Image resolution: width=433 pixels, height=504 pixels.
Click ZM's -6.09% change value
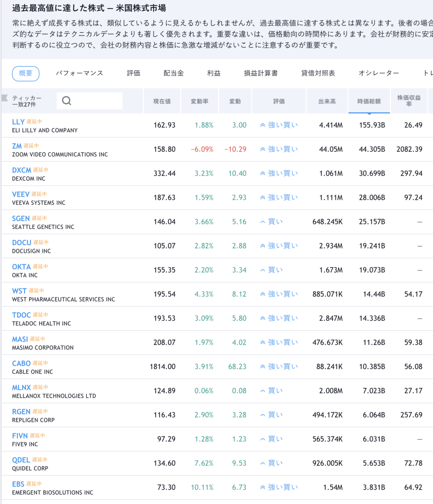(202, 149)
